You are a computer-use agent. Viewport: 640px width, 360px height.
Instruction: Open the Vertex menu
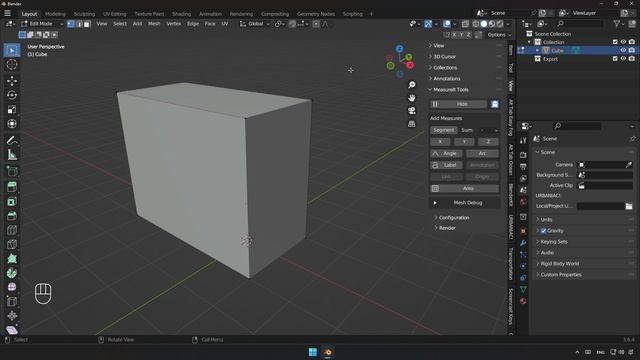(x=173, y=24)
